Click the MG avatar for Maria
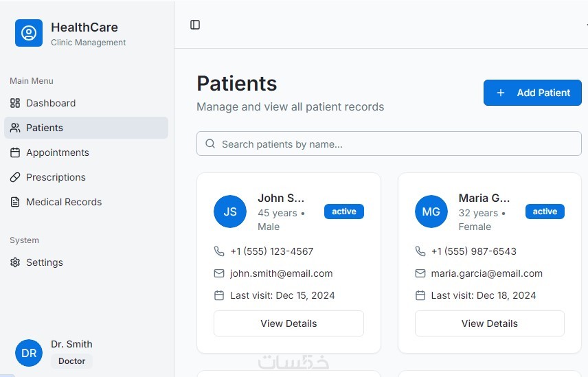 (431, 212)
